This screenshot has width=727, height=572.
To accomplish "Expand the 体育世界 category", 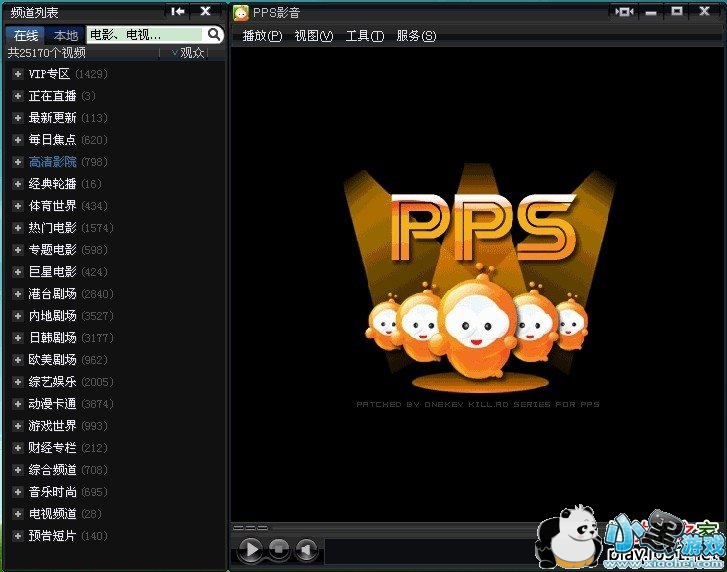I will (x=18, y=206).
